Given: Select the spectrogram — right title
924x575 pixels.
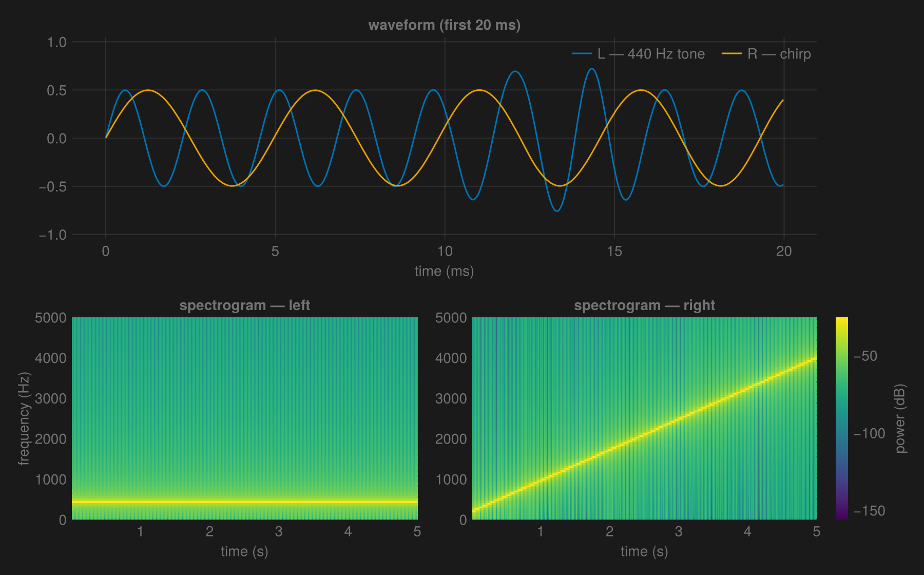Looking at the screenshot, I should (644, 305).
